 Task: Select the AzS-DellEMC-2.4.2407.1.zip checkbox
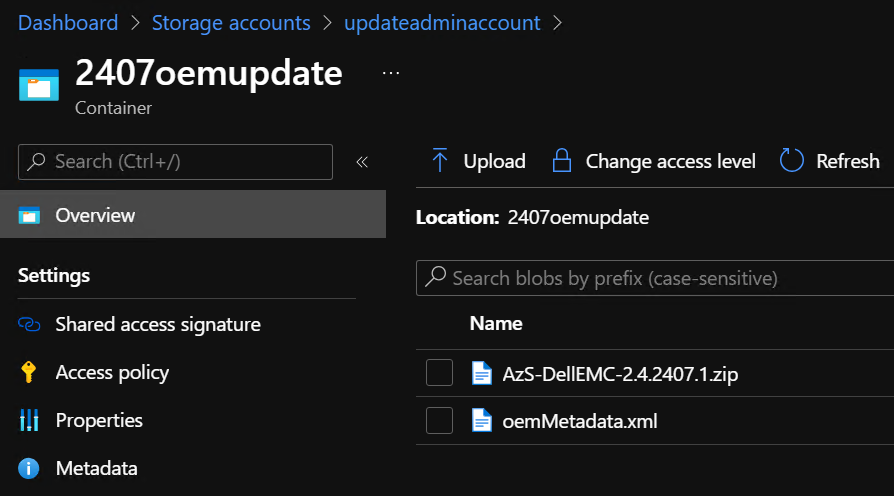click(x=439, y=374)
